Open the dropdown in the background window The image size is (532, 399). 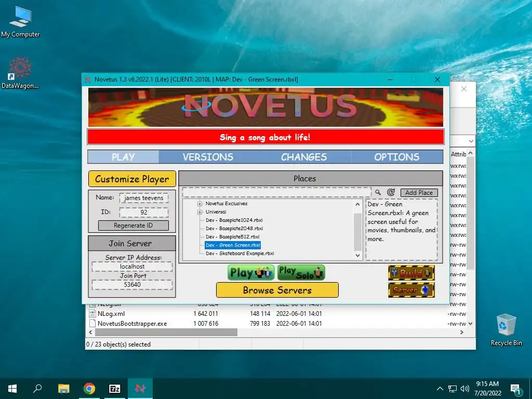click(x=471, y=141)
